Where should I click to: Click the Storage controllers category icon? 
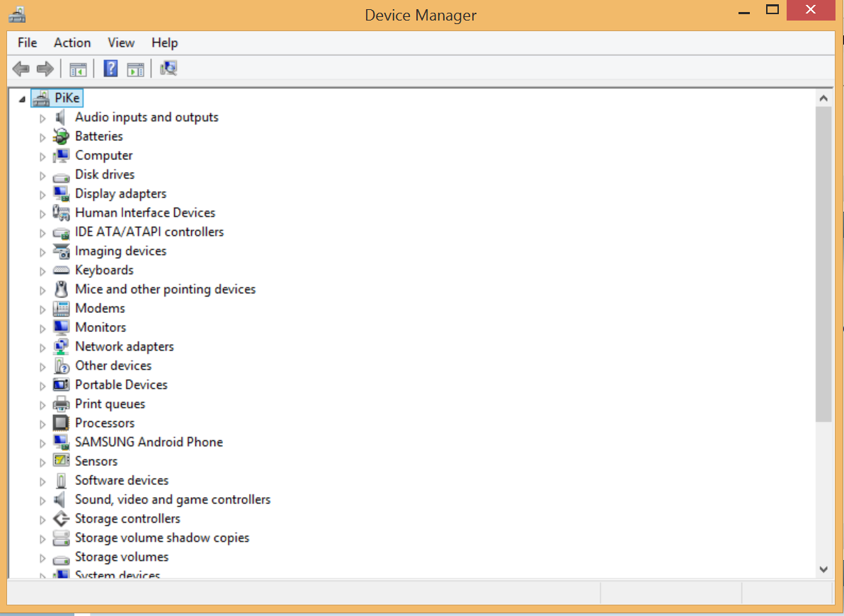[61, 518]
